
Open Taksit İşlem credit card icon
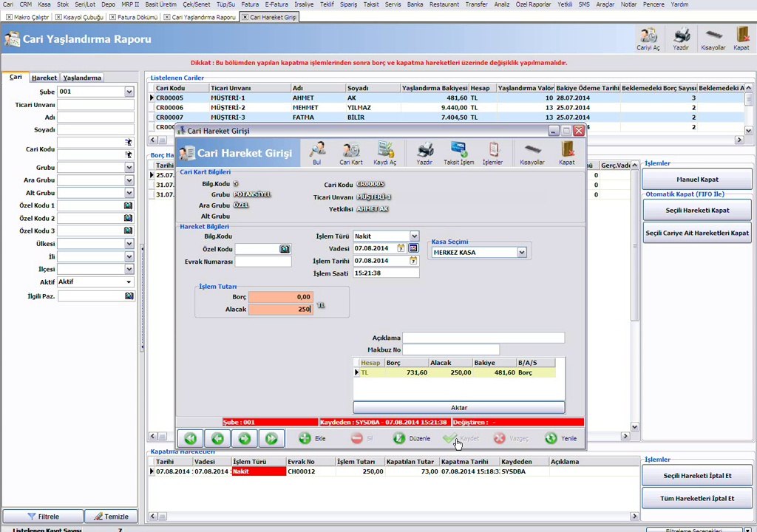point(458,152)
